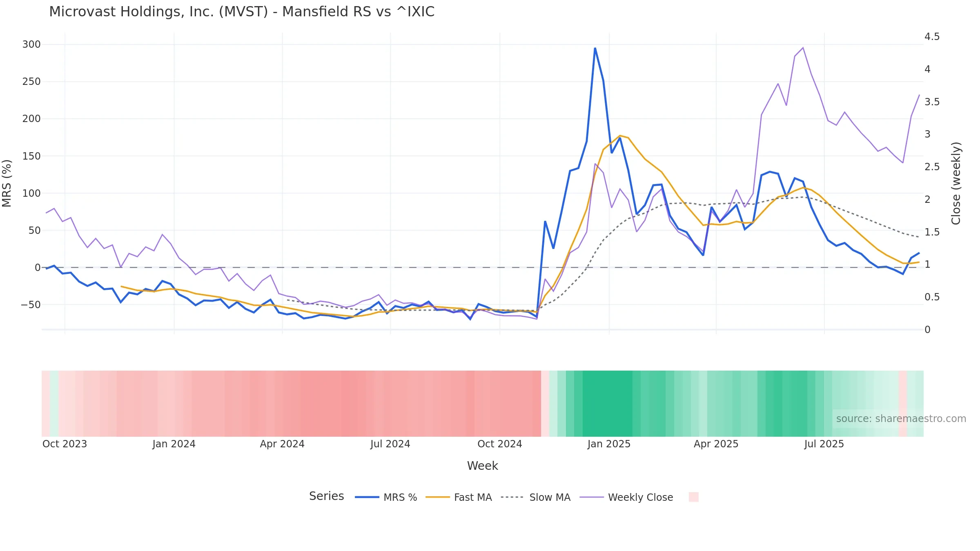Viewport: 980px width, 551px height.
Task: Click the 'Jul 2024' x-axis label
Action: 390,444
